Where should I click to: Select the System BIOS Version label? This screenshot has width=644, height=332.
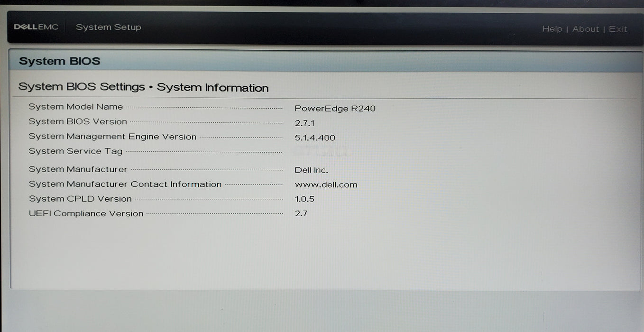[78, 121]
